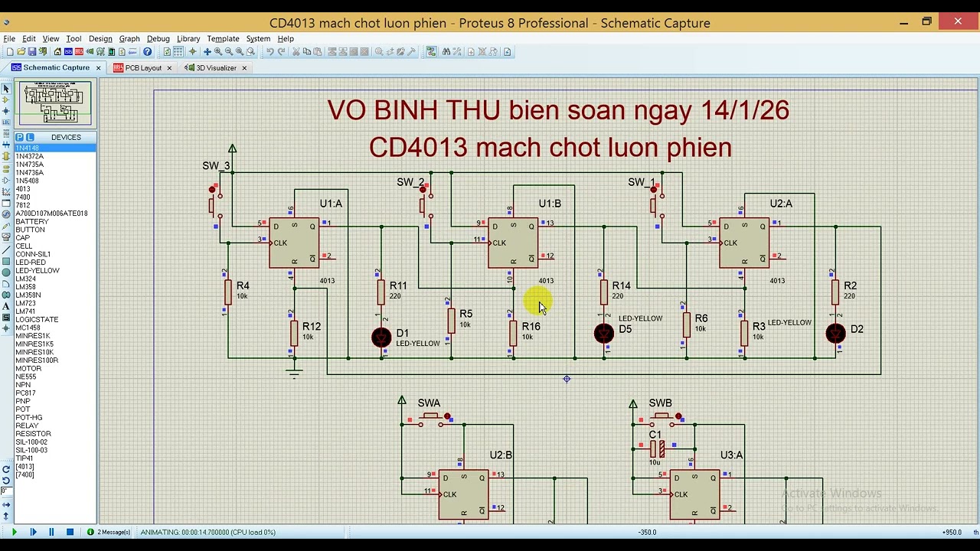Image resolution: width=980 pixels, height=551 pixels.
Task: Click the L library manage button
Action: coord(30,137)
